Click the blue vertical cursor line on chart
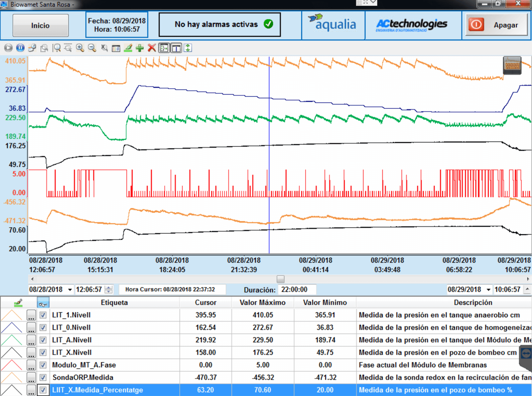The height and width of the screenshot is (396, 532). (269, 155)
